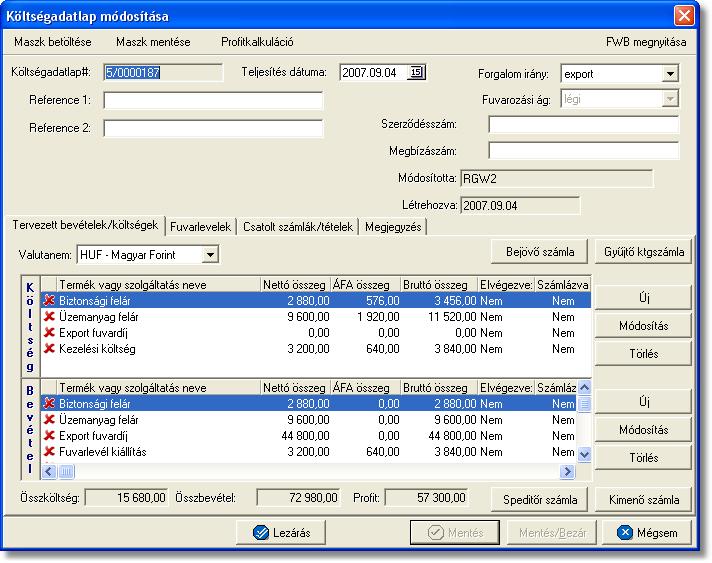Click Módosította field showing RGW2
The image size is (712, 563).
coord(556,178)
